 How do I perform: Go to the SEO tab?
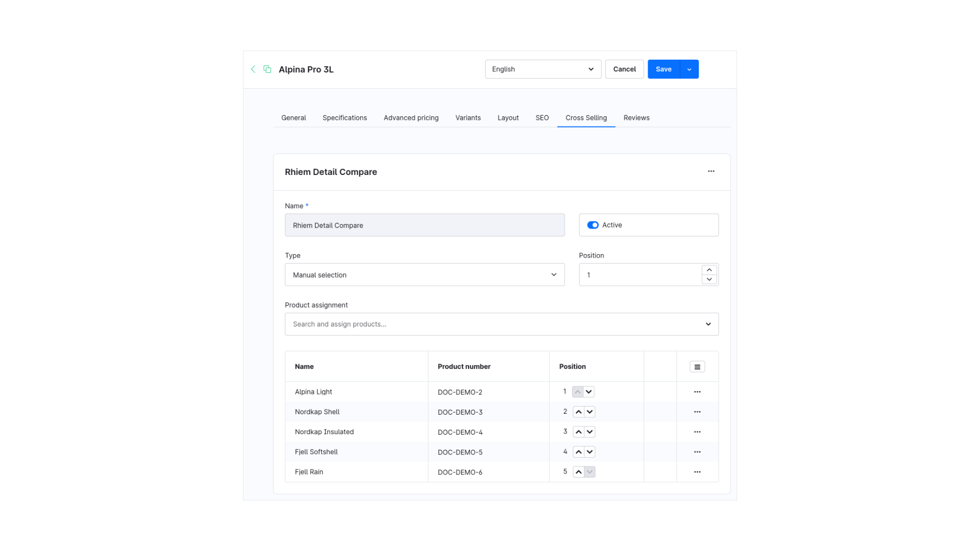542,118
